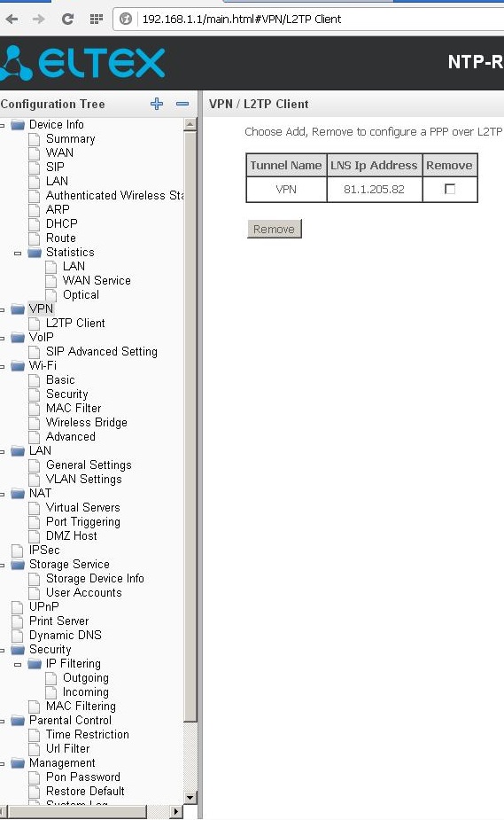Select SIP Advanced Setting item
504x820 pixels.
click(101, 351)
